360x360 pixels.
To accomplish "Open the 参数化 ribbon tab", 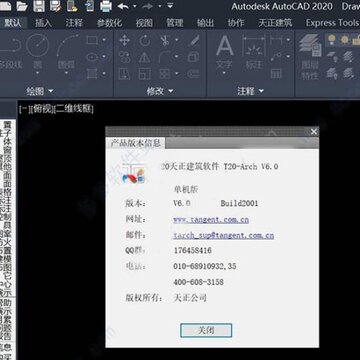I will tap(109, 23).
